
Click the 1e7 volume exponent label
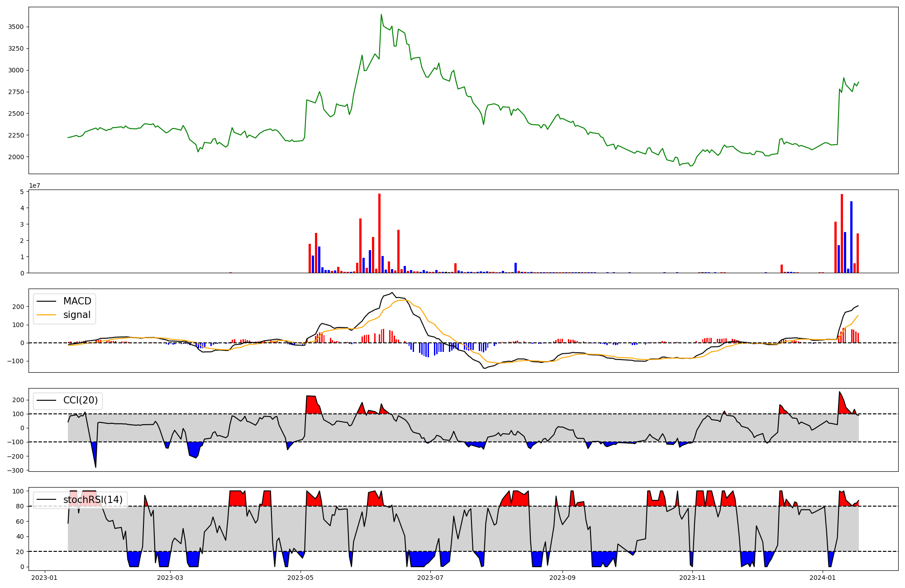35,186
